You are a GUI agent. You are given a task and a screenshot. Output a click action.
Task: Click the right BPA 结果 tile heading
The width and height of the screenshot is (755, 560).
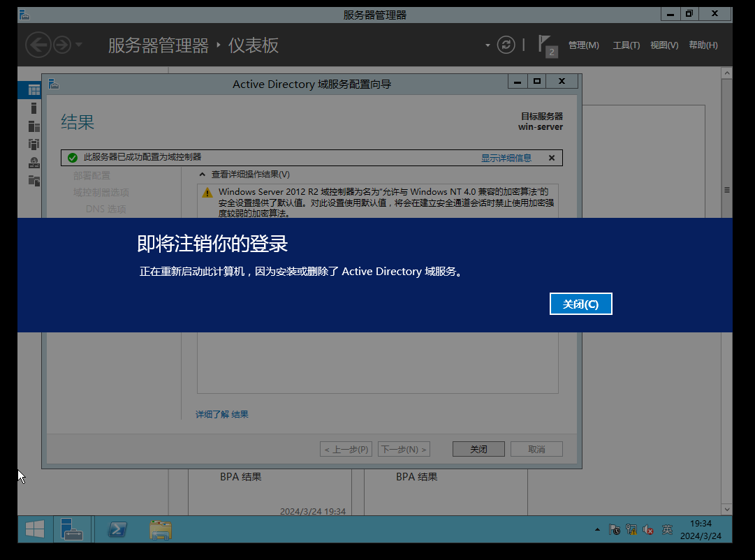coord(416,477)
